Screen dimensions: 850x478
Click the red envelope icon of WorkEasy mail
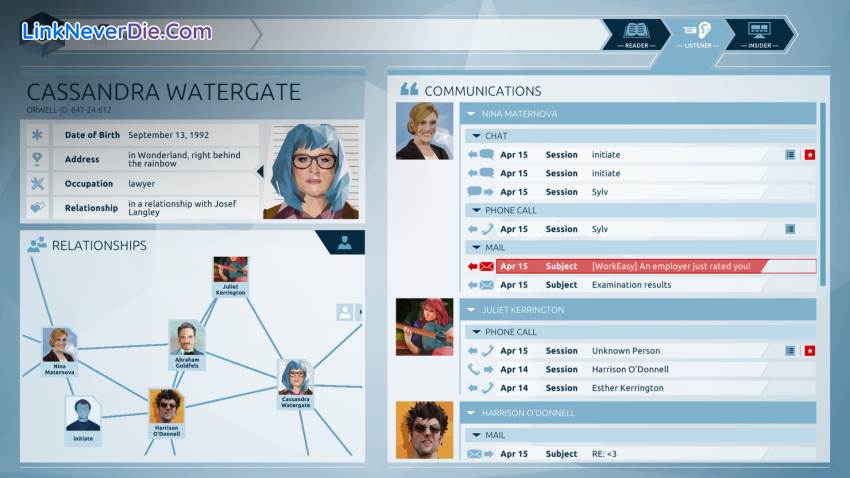pyautogui.click(x=486, y=266)
